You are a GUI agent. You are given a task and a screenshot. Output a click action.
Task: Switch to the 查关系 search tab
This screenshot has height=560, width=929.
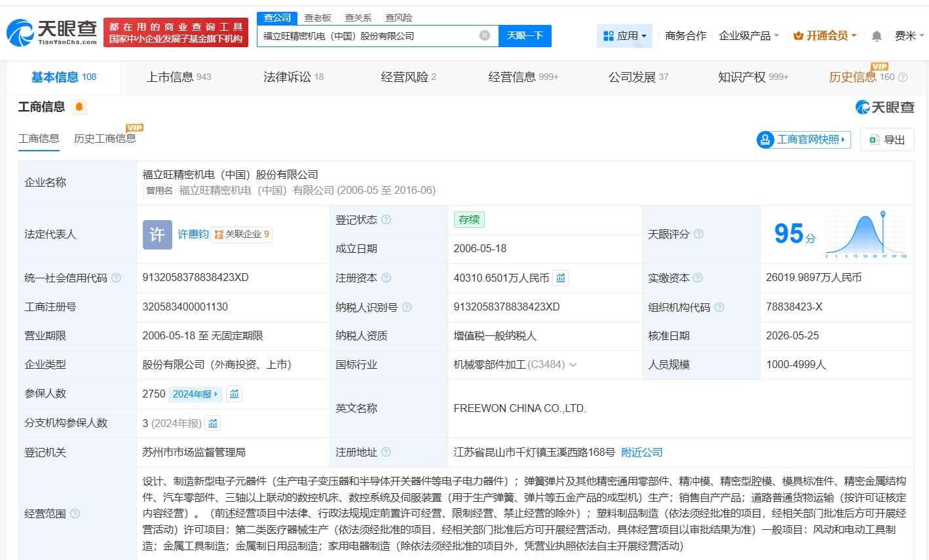358,18
